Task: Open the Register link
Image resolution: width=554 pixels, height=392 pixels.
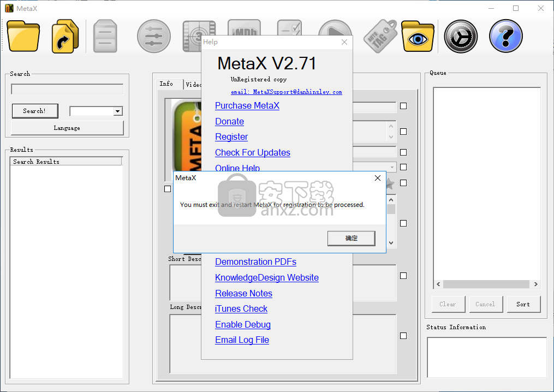Action: click(231, 137)
